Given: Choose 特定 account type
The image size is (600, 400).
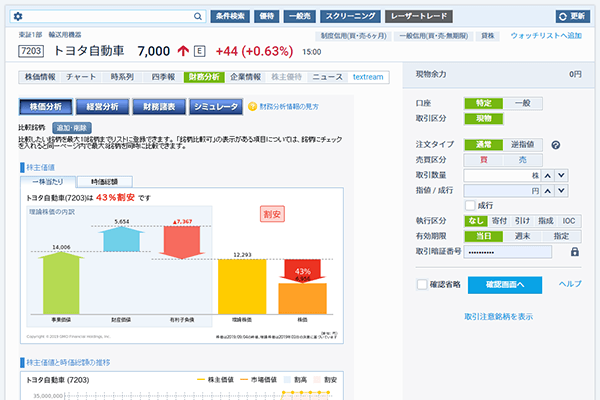Looking at the screenshot, I should tap(484, 103).
